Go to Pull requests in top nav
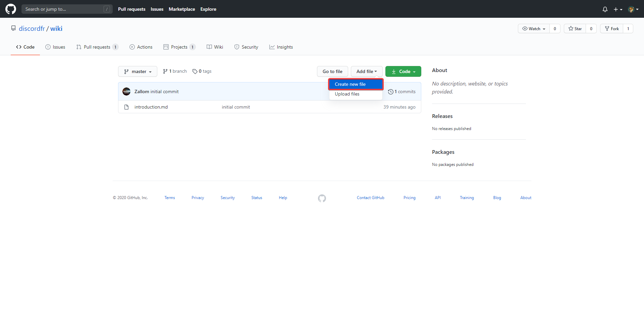This screenshot has width=644, height=314. pos(131,9)
